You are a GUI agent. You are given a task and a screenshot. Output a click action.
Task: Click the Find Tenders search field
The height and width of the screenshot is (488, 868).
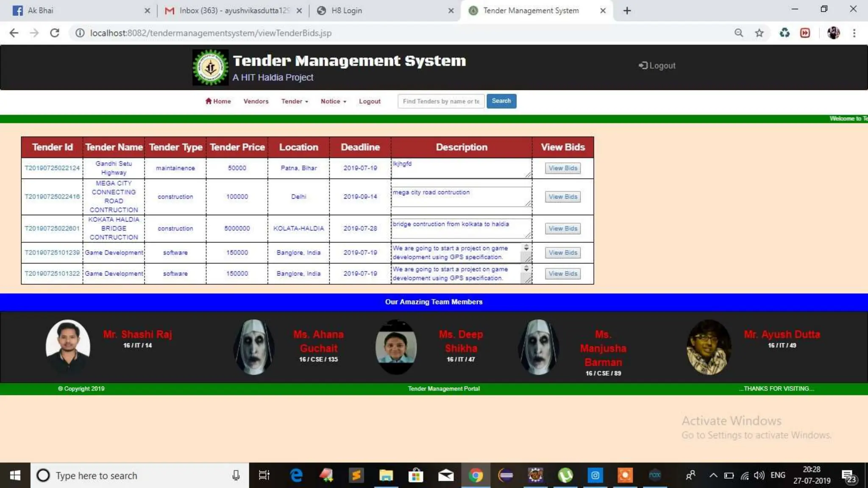(x=441, y=101)
